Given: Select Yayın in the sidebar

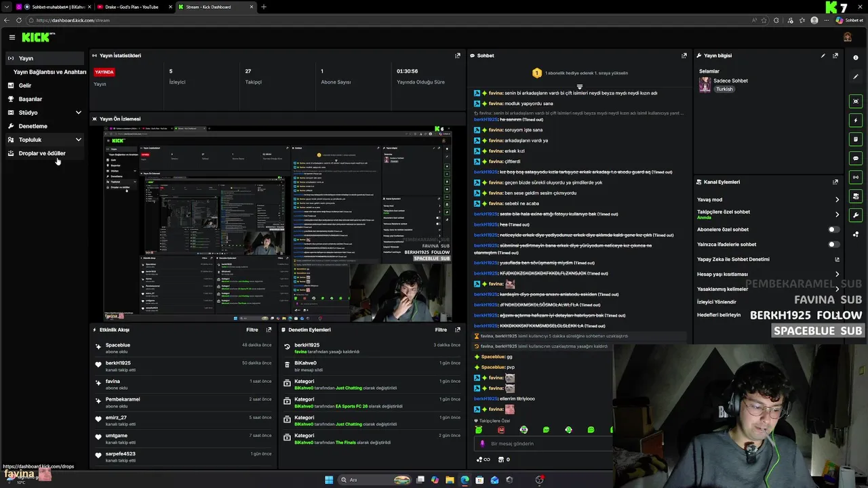Looking at the screenshot, I should [x=45, y=58].
